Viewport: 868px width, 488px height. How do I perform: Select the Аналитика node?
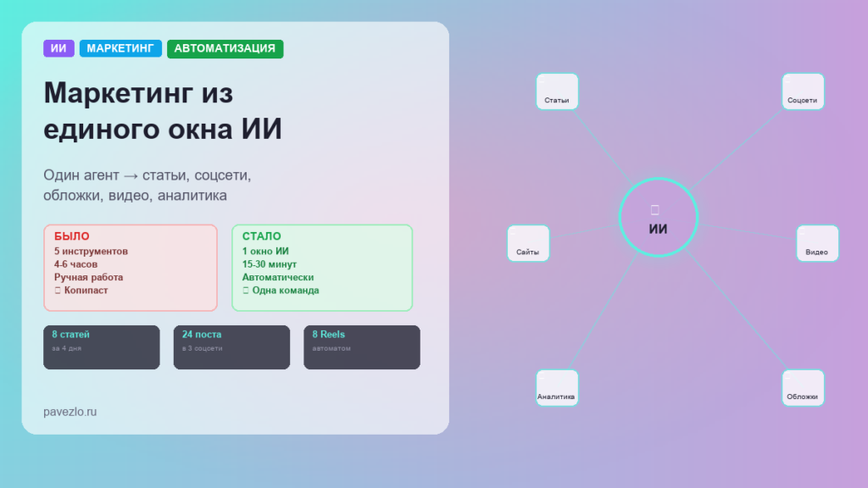tap(557, 388)
